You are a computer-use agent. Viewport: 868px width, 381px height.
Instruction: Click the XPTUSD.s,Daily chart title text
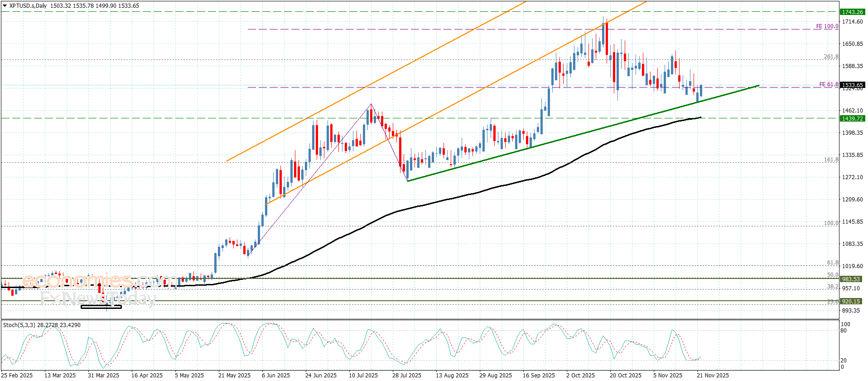tap(28, 6)
